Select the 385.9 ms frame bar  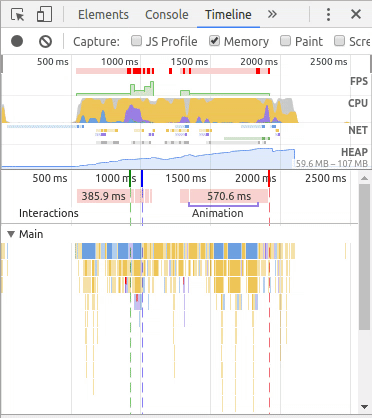(x=104, y=196)
